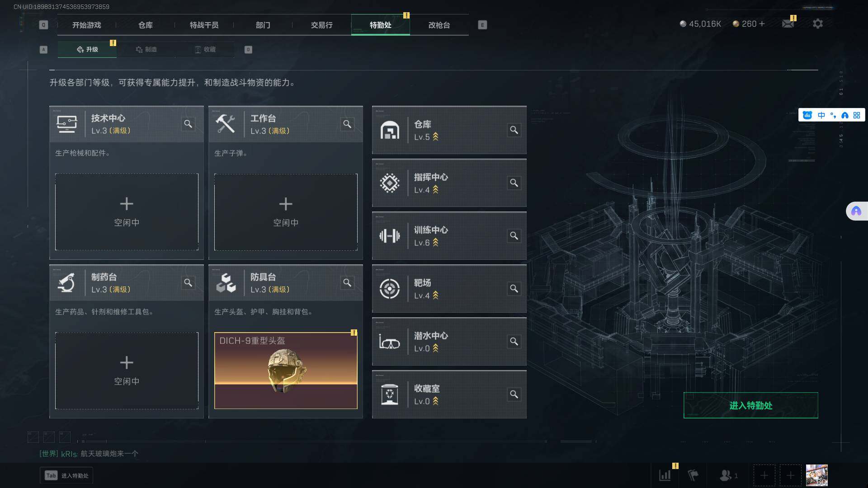
Task: Click the 进入特勤处 green button
Action: tap(750, 405)
